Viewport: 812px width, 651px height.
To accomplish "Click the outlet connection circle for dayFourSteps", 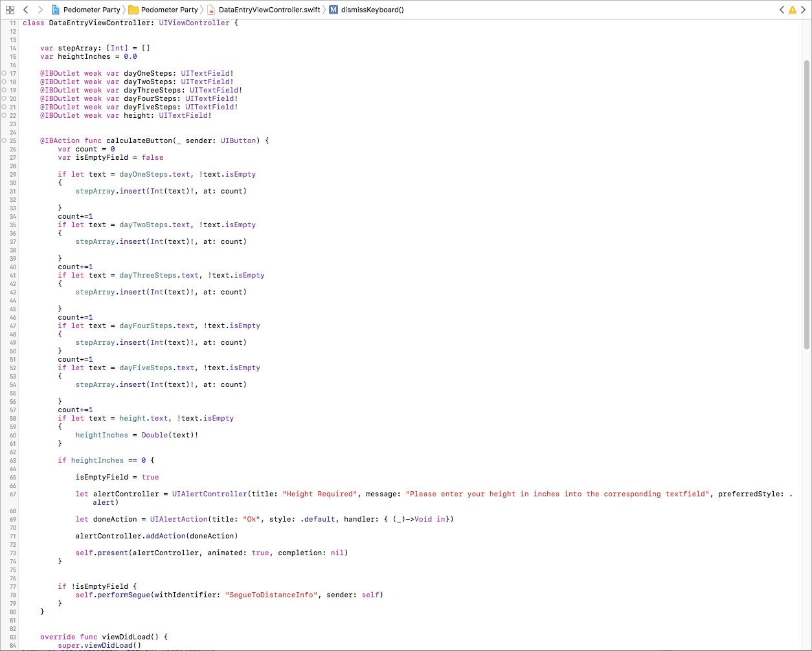I will point(4,98).
